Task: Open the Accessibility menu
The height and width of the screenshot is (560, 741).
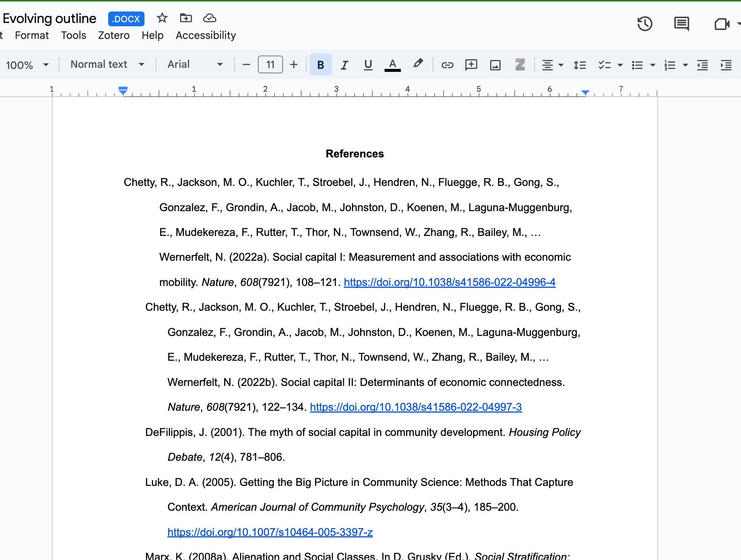Action: coord(206,35)
